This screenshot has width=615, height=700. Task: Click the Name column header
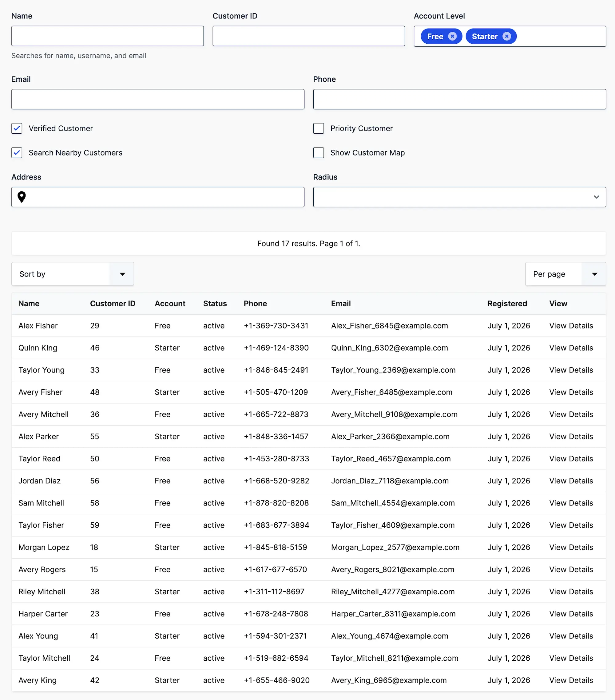pyautogui.click(x=29, y=303)
